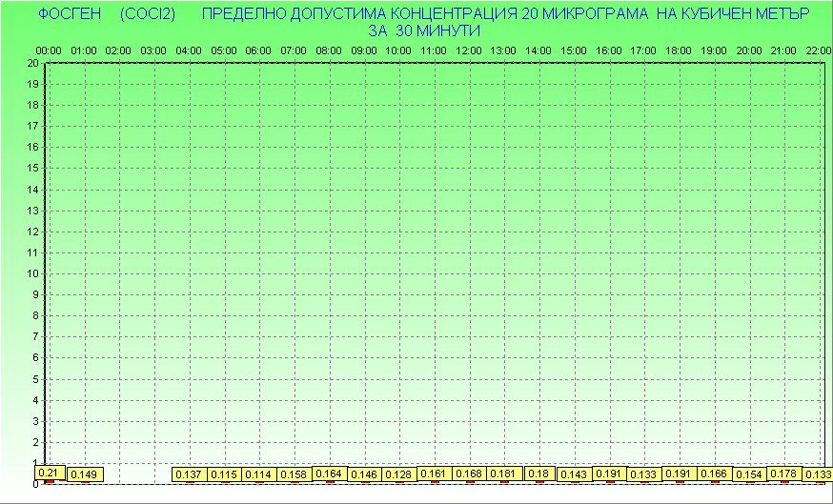This screenshot has height=504, width=833.
Task: Click the 0.158 data label
Action: pos(295,474)
